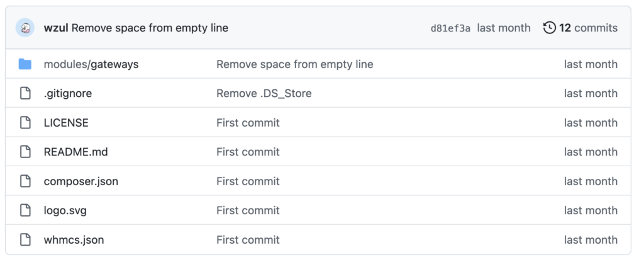Open the 'Remove .DS_Store' commit message
644x262 pixels.
point(264,93)
